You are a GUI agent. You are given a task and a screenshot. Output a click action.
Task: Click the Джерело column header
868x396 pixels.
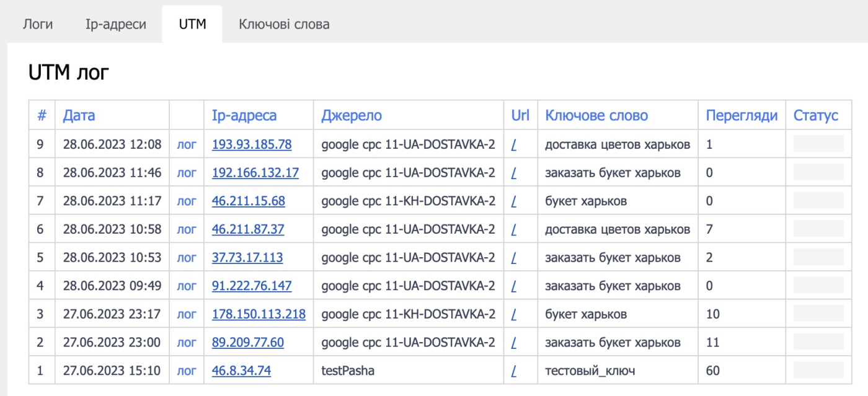pyautogui.click(x=352, y=115)
